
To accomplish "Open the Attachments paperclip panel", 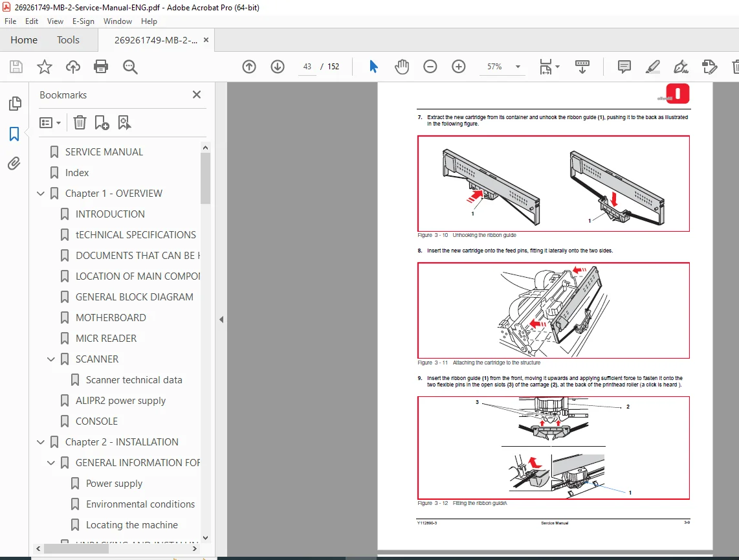I will pyautogui.click(x=14, y=164).
